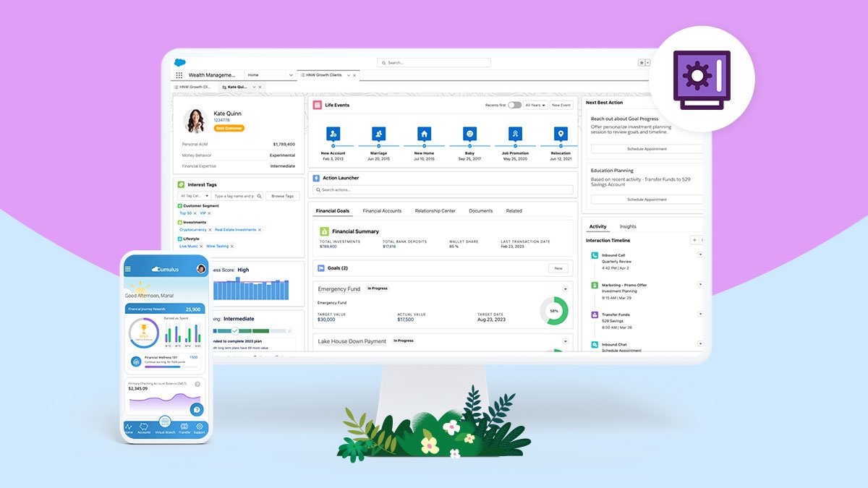
Task: Open the Insights tab
Action: click(628, 226)
